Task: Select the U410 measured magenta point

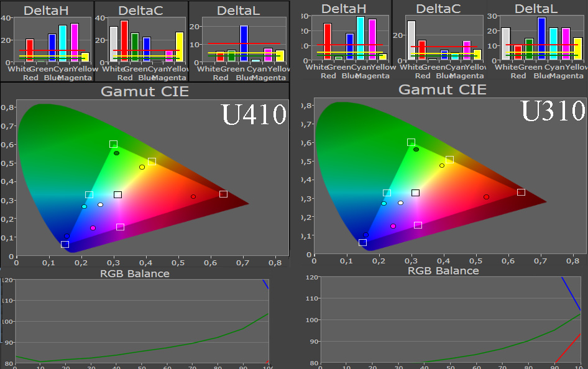Action: pos(93,228)
